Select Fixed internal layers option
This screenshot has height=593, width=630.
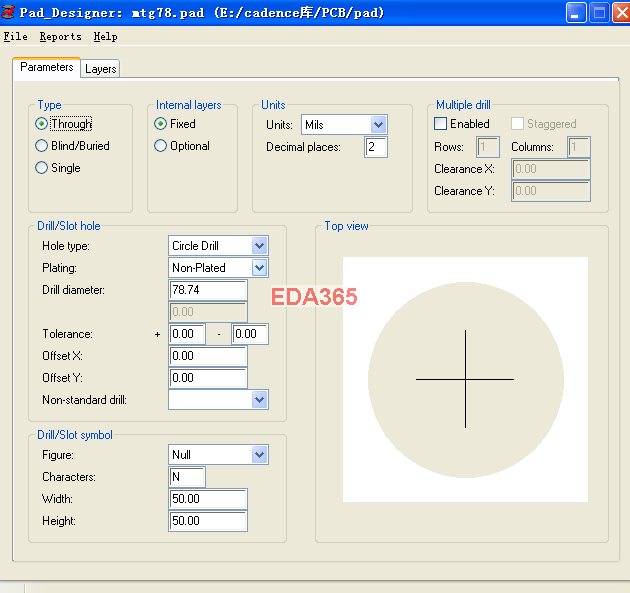point(161,124)
